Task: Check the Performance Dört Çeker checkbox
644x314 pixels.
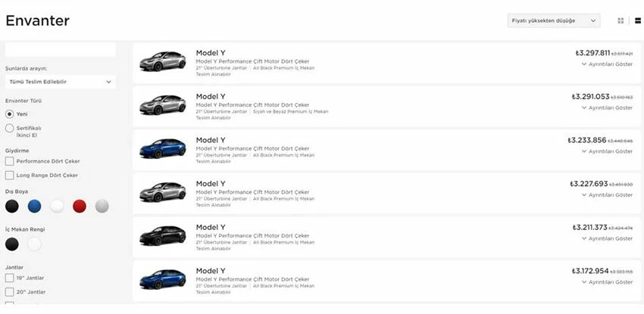Action: coord(9,161)
